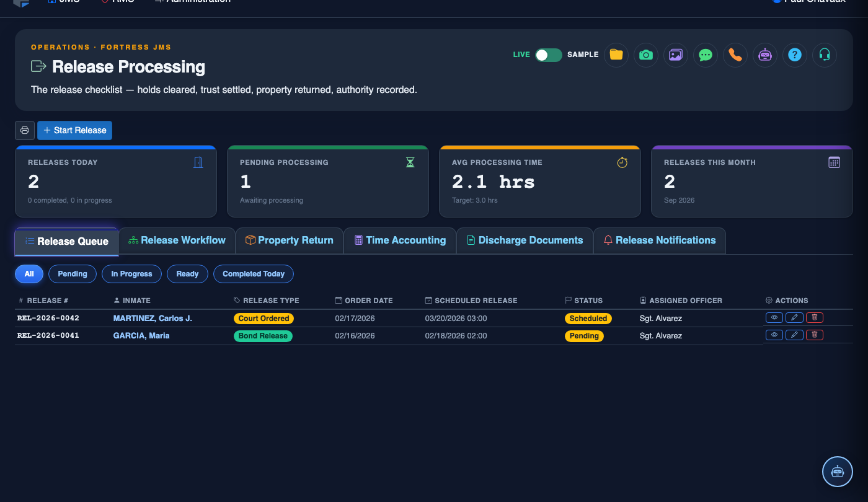Image resolution: width=868 pixels, height=502 pixels.
Task: Click release number REL-2026-0042
Action: 48,318
